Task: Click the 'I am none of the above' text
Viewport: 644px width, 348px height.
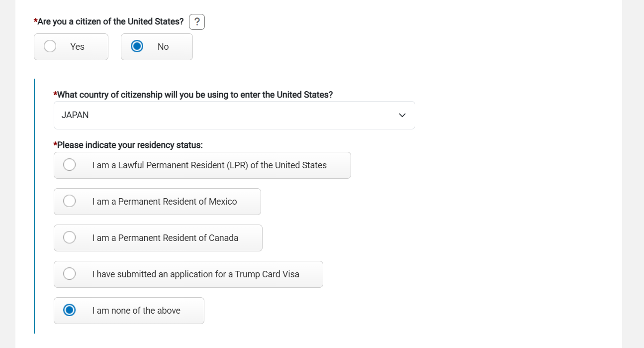Action: coord(136,311)
